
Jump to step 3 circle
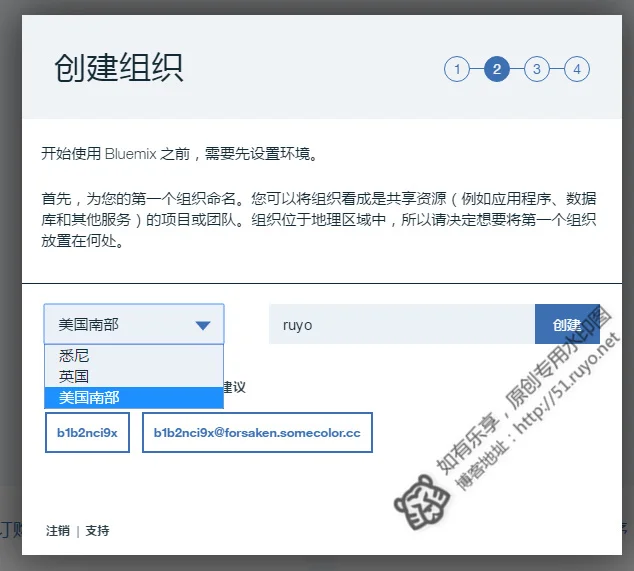point(537,69)
